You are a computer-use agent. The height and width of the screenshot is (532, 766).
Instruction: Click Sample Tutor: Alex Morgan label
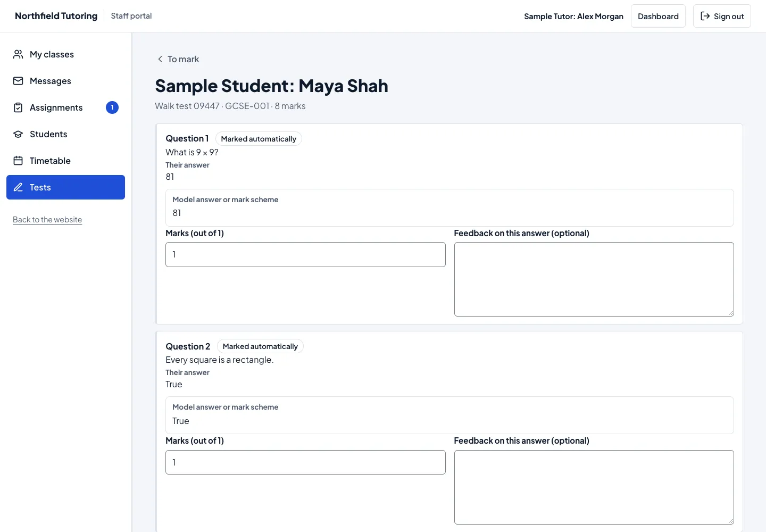click(573, 16)
